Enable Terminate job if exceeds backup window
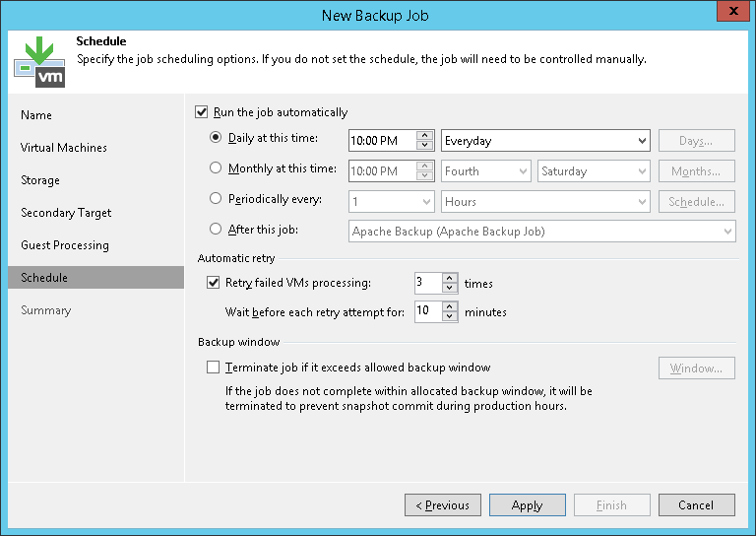 click(x=214, y=368)
